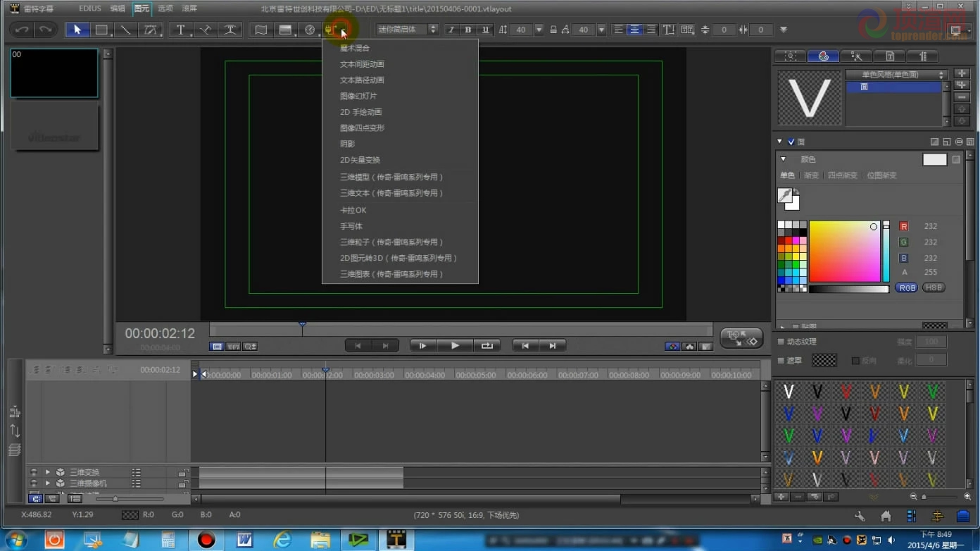The width and height of the screenshot is (980, 551).
Task: Click the home icon in the status bar
Action: pos(886,516)
